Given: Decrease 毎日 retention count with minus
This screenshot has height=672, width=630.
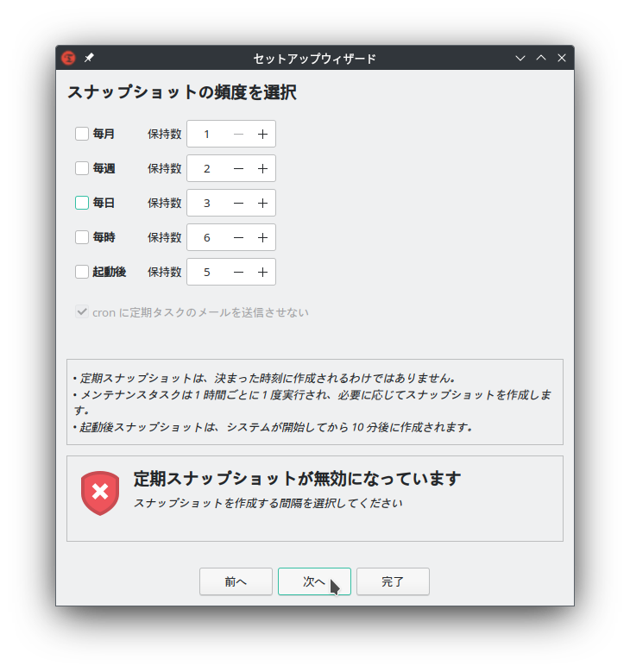Looking at the screenshot, I should (x=238, y=203).
